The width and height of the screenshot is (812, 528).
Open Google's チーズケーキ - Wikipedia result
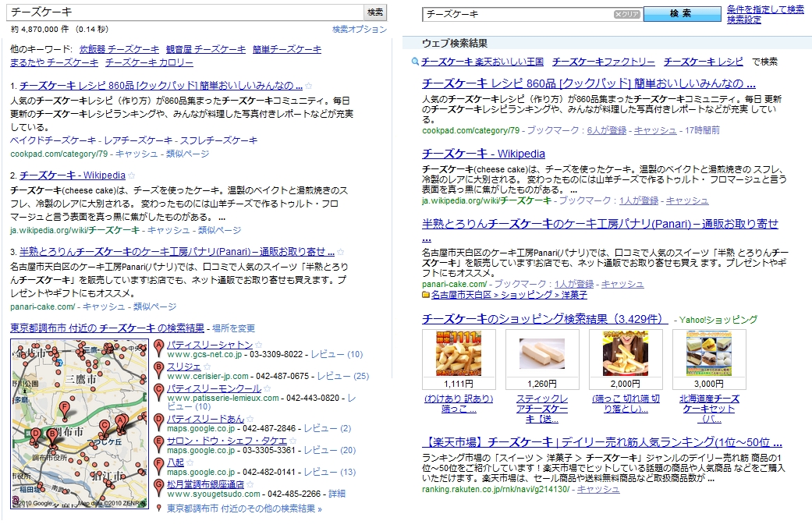[x=73, y=175]
